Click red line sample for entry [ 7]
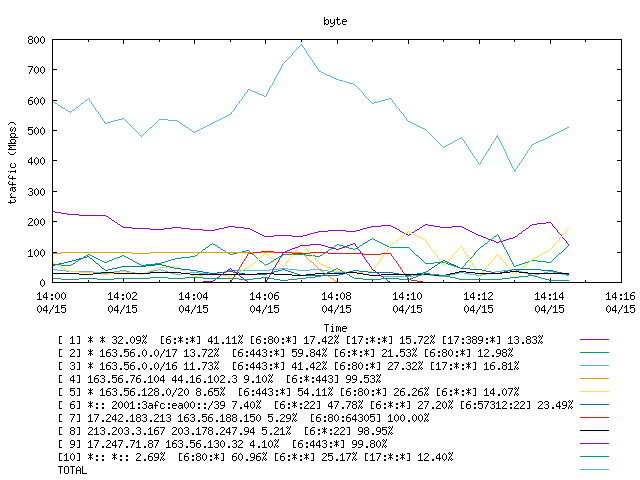Image resolution: width=640 pixels, height=480 pixels. click(x=594, y=418)
